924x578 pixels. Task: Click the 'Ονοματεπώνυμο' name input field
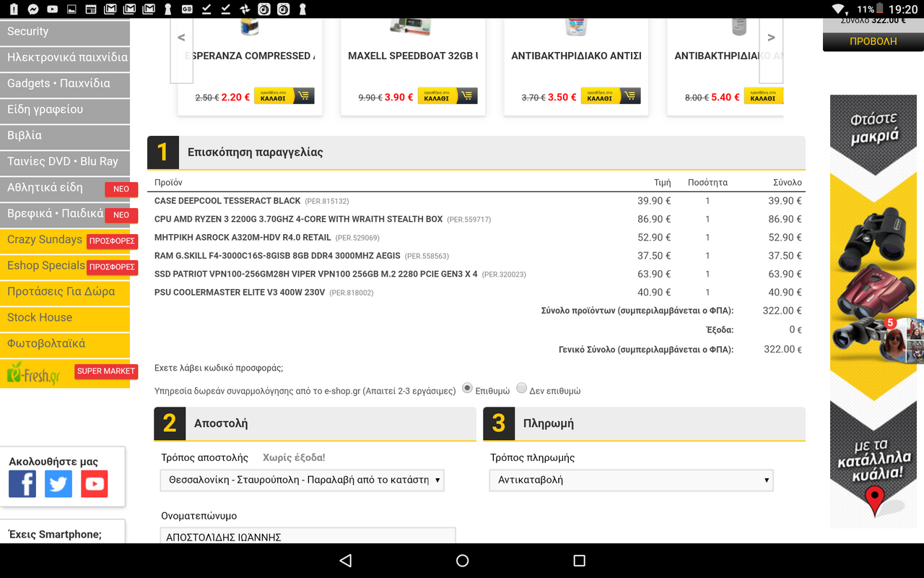click(308, 535)
